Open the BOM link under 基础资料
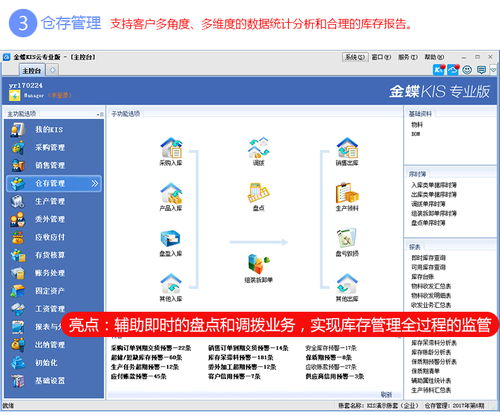Image resolution: width=500 pixels, height=418 pixels. (x=416, y=134)
